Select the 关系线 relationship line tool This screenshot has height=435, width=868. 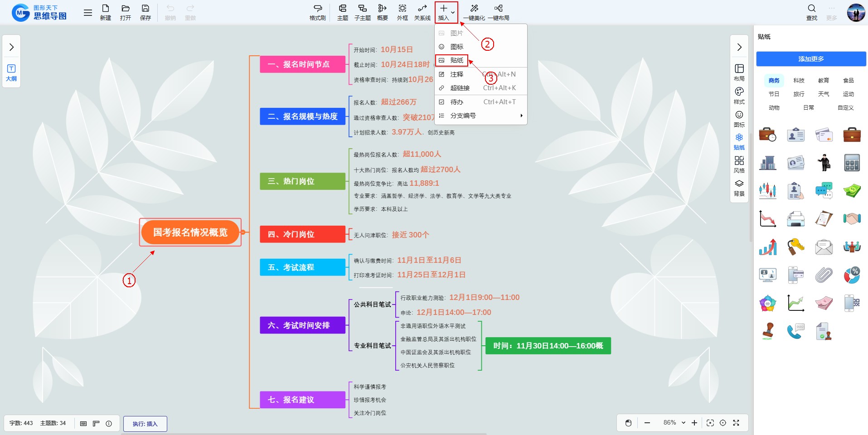pyautogui.click(x=422, y=12)
